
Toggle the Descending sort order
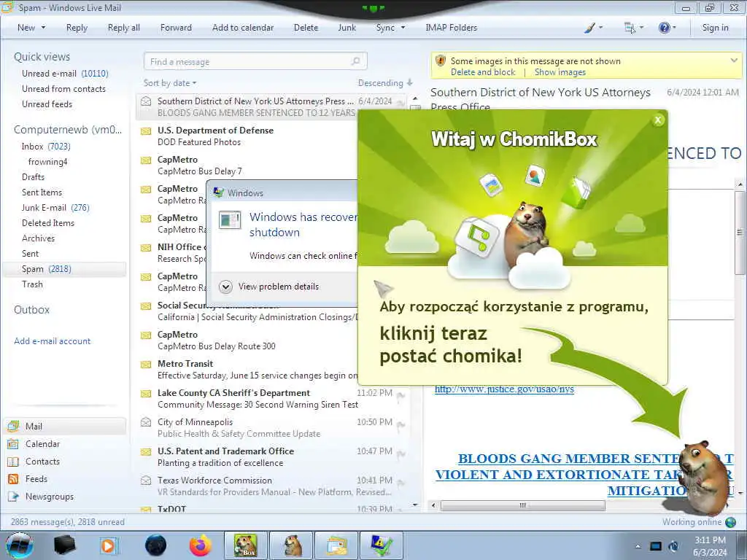coord(385,83)
